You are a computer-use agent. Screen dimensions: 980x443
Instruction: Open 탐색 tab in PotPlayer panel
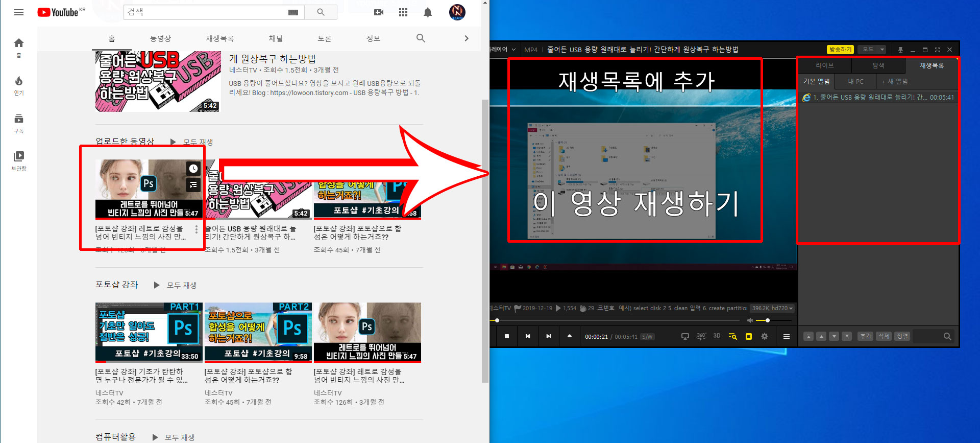pos(878,65)
